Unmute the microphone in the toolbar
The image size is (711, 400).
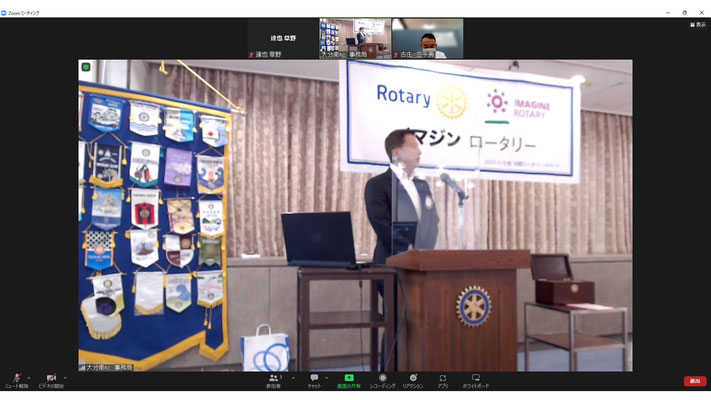(17, 380)
